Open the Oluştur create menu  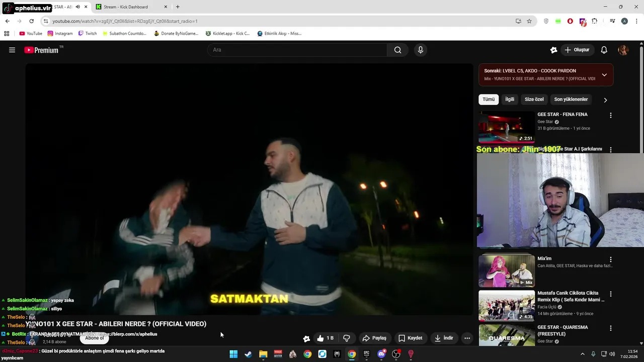[x=577, y=50]
